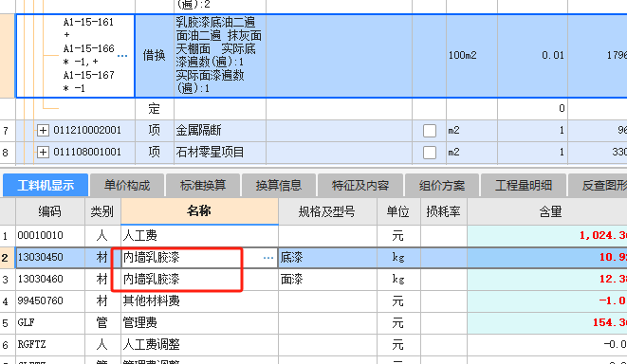Tick the checkbox in 金属隔断 row
The width and height of the screenshot is (627, 364).
[x=429, y=130]
